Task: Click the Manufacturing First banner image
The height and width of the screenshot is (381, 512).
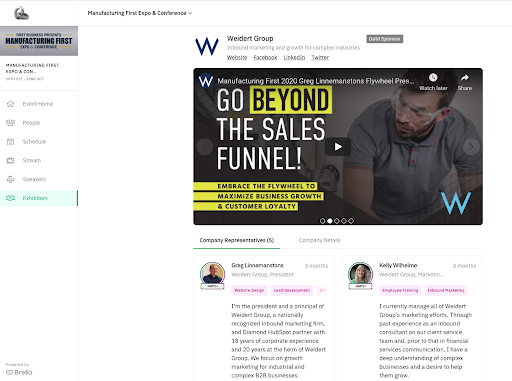Action: click(39, 41)
